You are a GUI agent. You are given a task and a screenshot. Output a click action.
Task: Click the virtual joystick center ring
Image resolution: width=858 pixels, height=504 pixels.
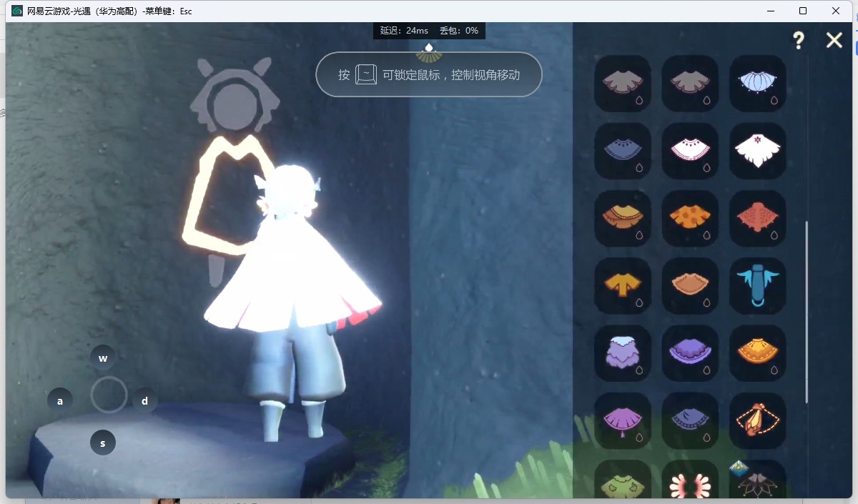(x=109, y=395)
